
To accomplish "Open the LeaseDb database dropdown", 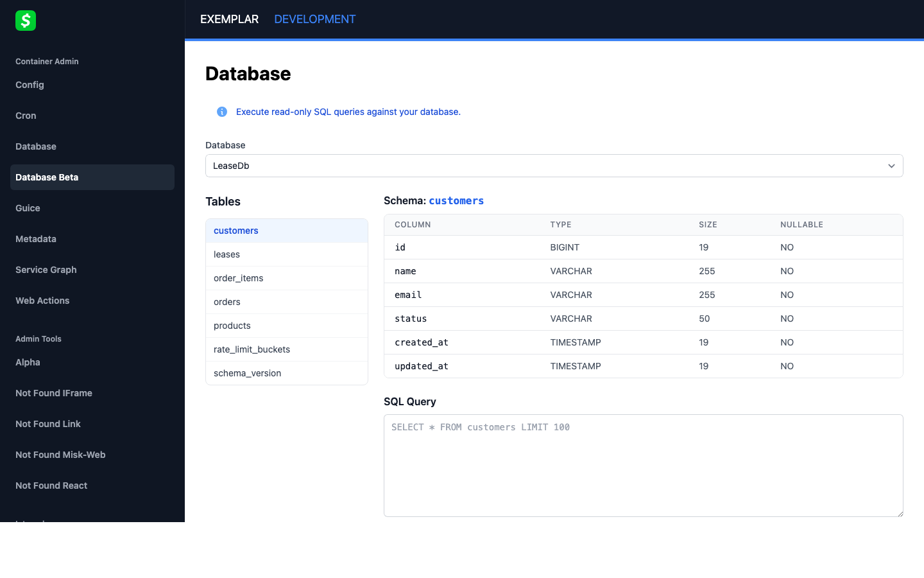I will 554,166.
